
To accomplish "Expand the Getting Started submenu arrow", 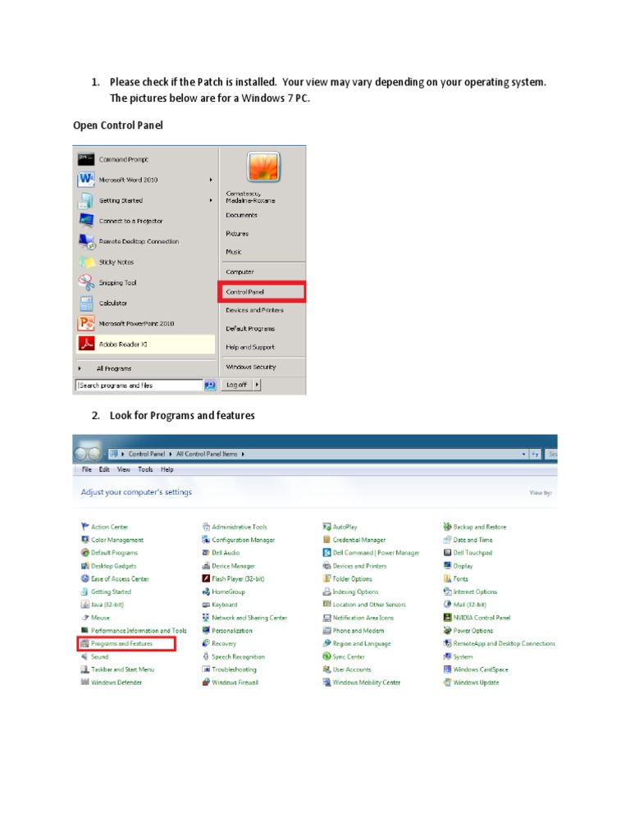I will (211, 200).
